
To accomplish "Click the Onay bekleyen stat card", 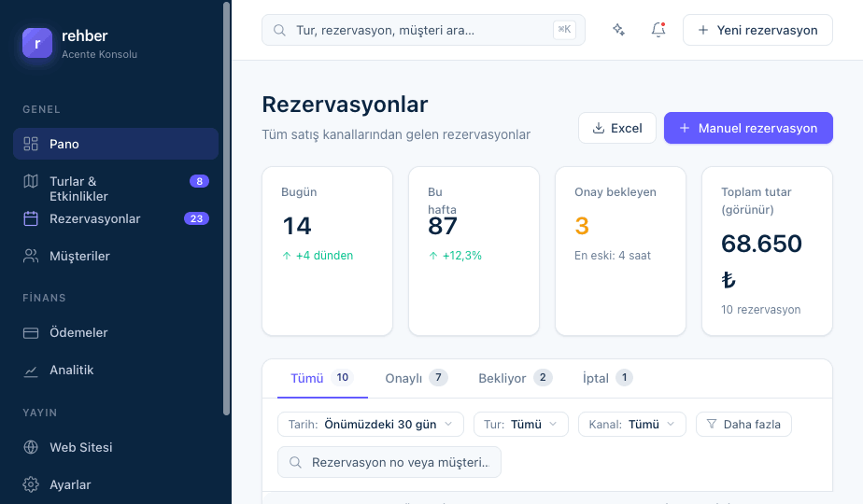I will point(621,251).
